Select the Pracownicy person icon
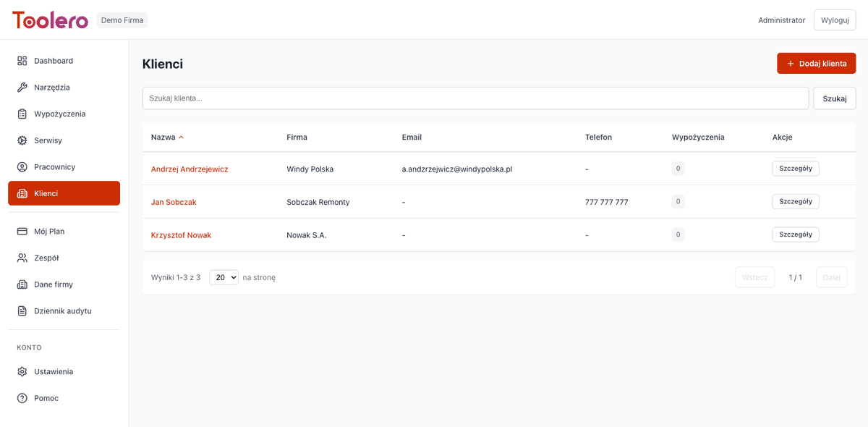 (22, 166)
